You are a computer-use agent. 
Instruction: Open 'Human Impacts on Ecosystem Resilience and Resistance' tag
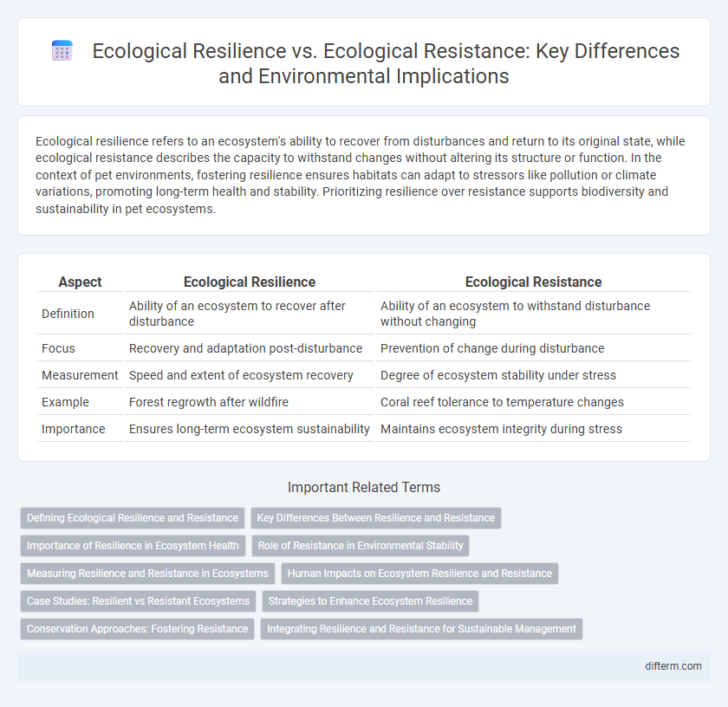[x=419, y=574]
